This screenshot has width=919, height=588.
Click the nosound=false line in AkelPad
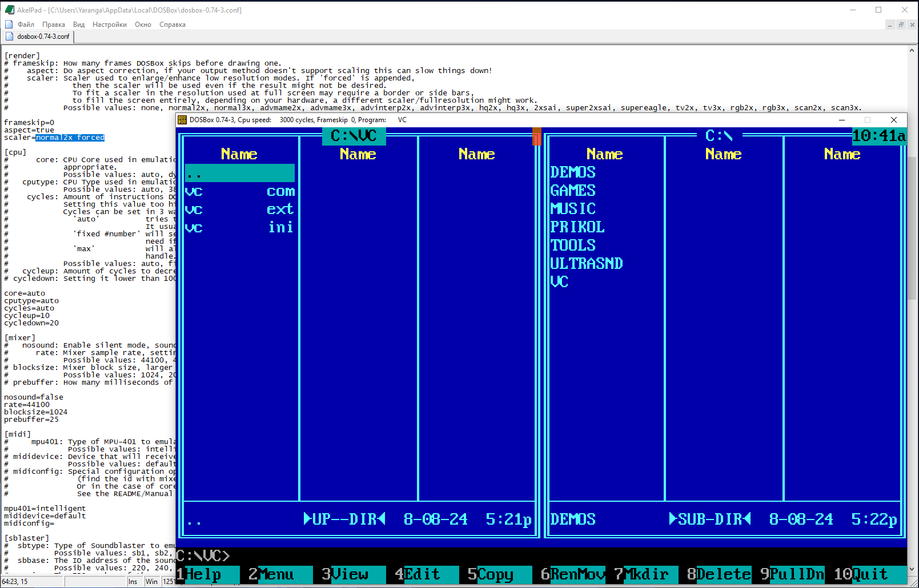(34, 397)
